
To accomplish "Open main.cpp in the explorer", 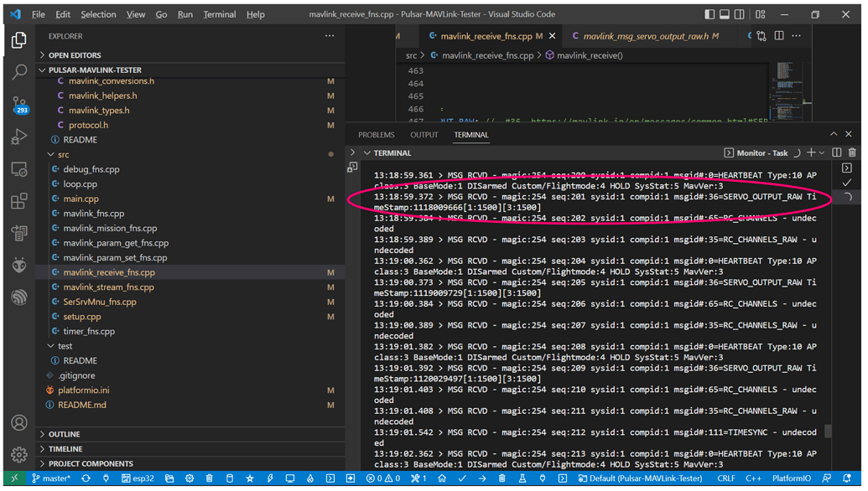I will click(81, 199).
